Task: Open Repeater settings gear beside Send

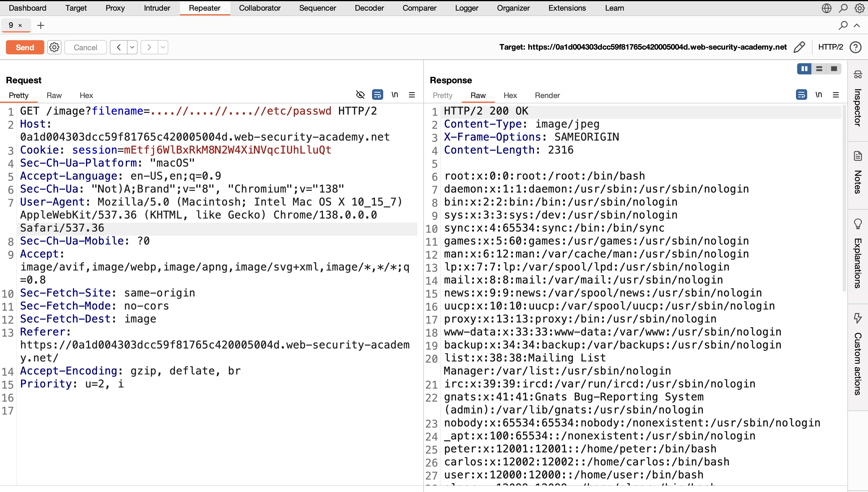Action: click(x=54, y=47)
